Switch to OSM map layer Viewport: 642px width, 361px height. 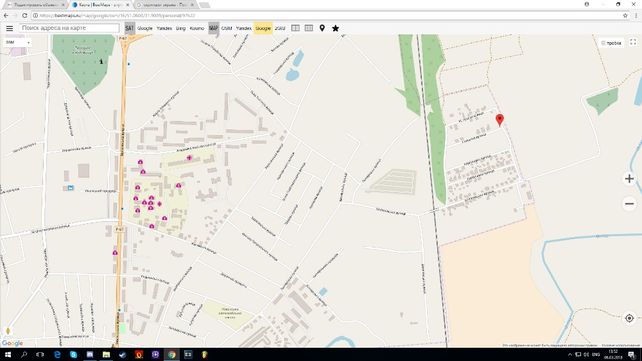point(226,28)
